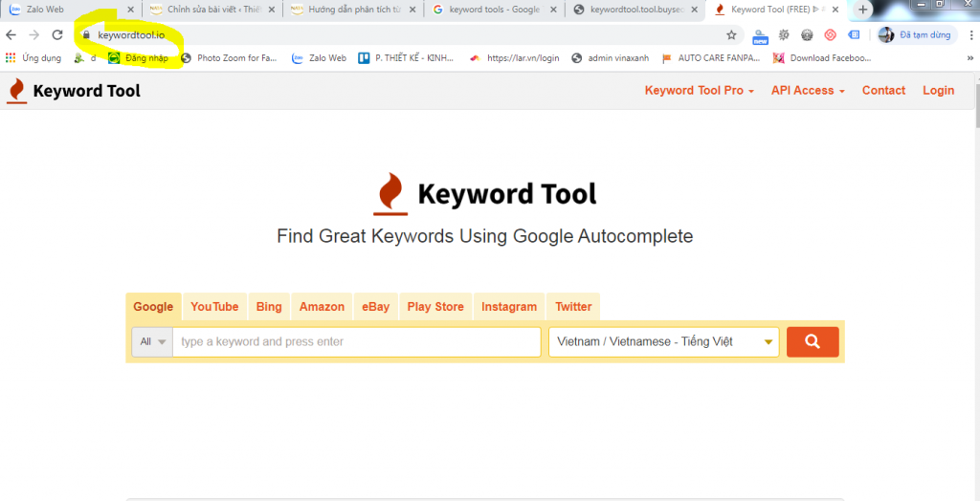The height and width of the screenshot is (501, 980).
Task: Open the extension with blue 'new' badge
Action: (760, 36)
